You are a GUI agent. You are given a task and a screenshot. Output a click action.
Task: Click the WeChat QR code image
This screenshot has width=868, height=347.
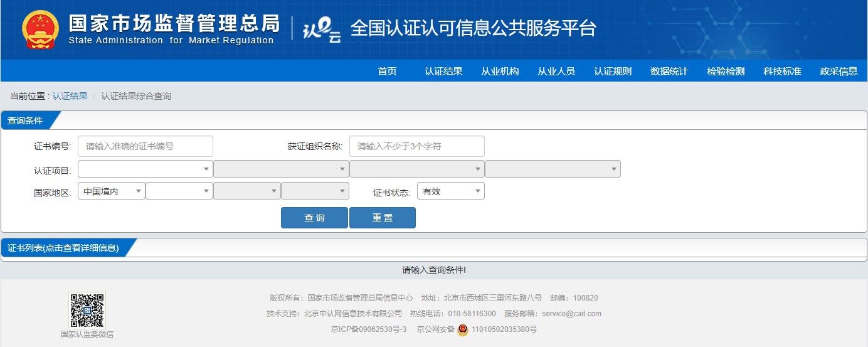point(87,310)
